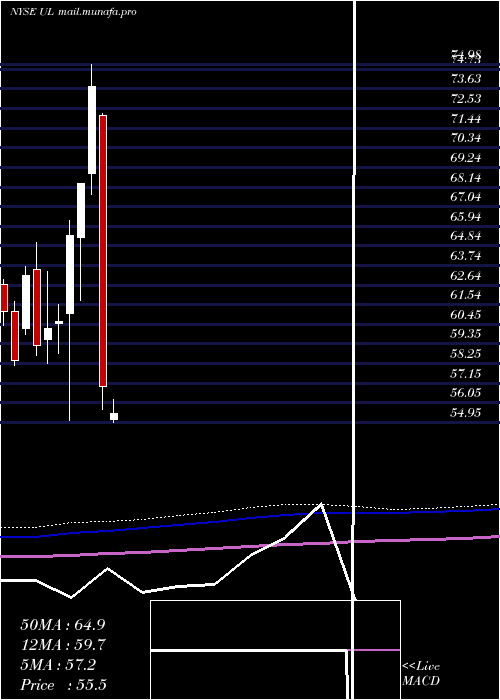Viewport: 500px width, 700px height.
Task: Click the 56.05 price axis label
Action: coord(466,393)
